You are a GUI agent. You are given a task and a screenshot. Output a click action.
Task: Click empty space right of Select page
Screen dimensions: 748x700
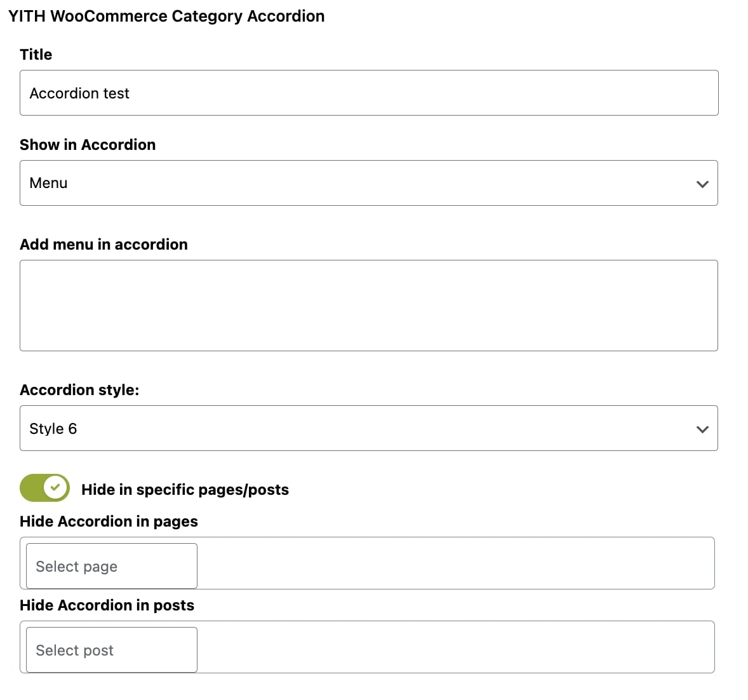coord(454,563)
